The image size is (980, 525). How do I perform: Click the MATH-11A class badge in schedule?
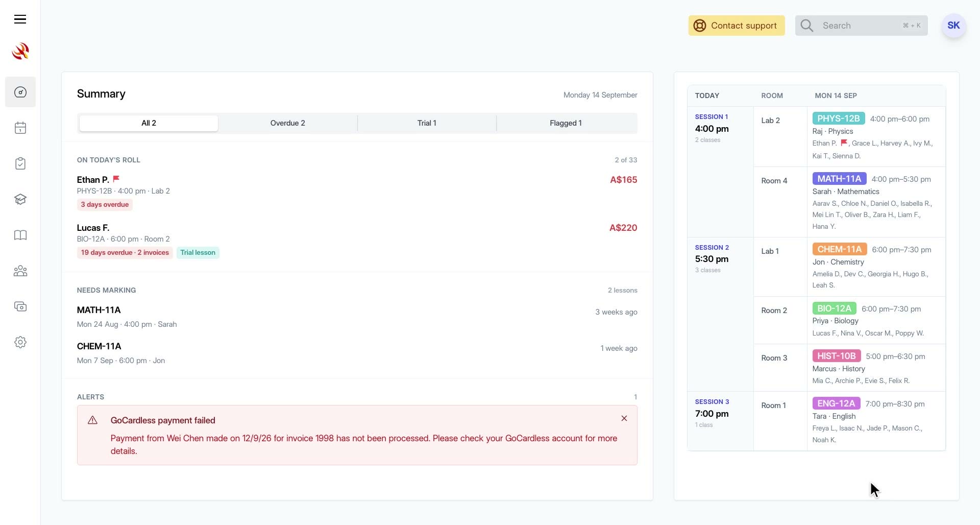tap(839, 179)
